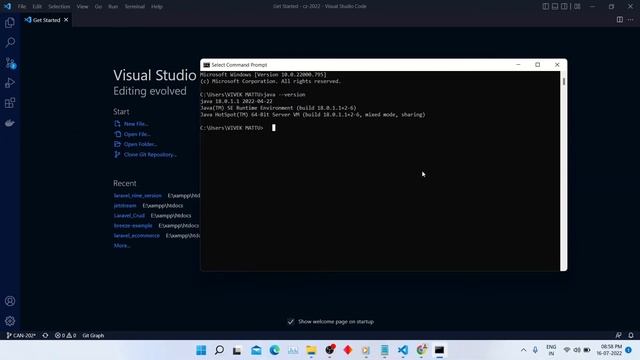
Task: Open the Source Control view
Action: (x=10, y=63)
